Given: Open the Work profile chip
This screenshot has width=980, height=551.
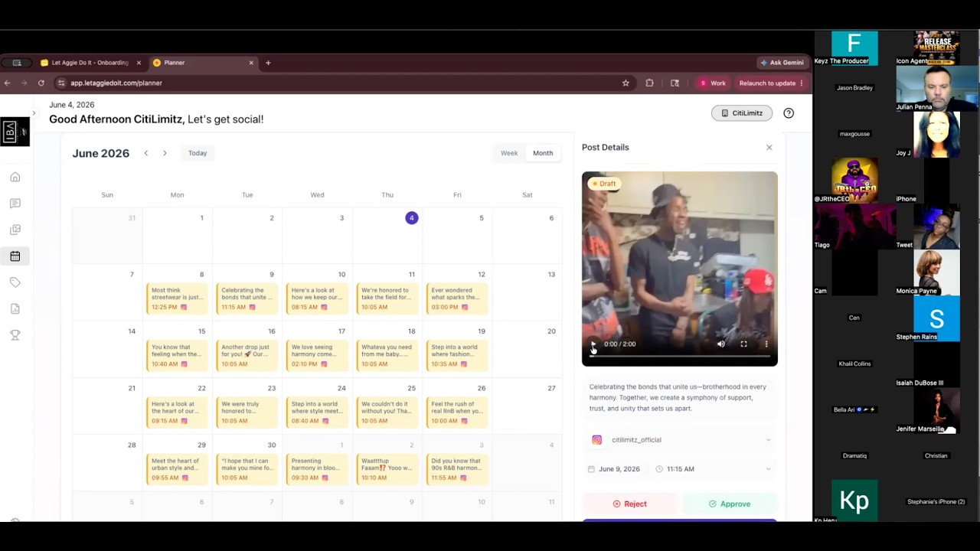Looking at the screenshot, I should (x=712, y=83).
